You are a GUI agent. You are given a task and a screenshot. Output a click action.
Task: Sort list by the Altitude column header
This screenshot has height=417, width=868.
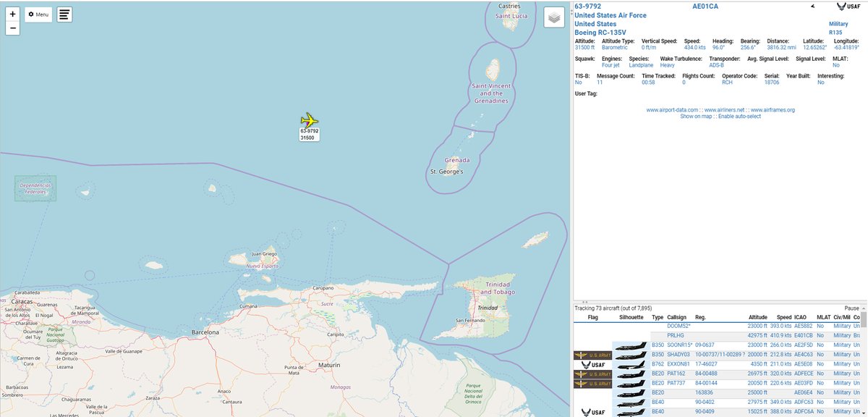point(757,318)
